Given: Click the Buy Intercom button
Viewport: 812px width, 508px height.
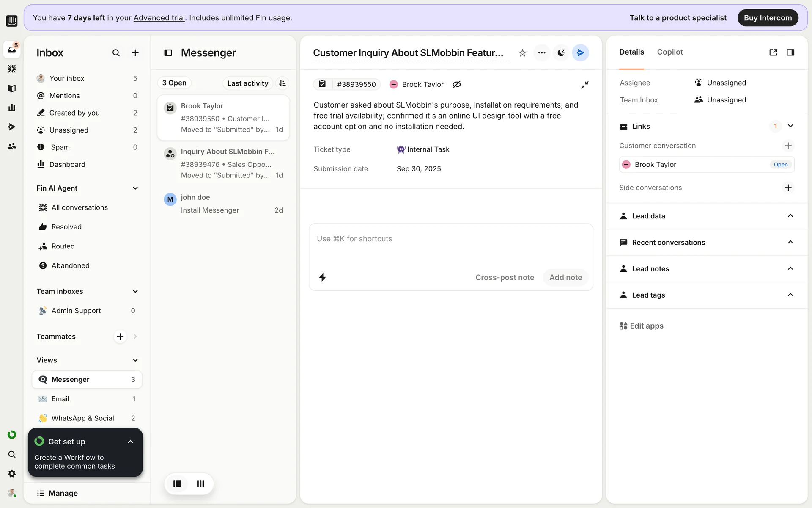Looking at the screenshot, I should click(x=768, y=18).
